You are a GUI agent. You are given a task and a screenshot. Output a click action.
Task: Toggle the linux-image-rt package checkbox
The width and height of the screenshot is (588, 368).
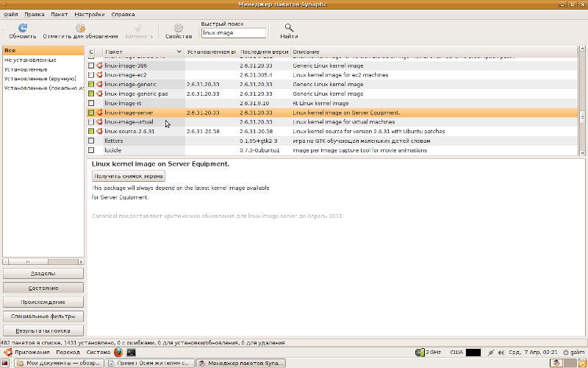click(x=90, y=103)
